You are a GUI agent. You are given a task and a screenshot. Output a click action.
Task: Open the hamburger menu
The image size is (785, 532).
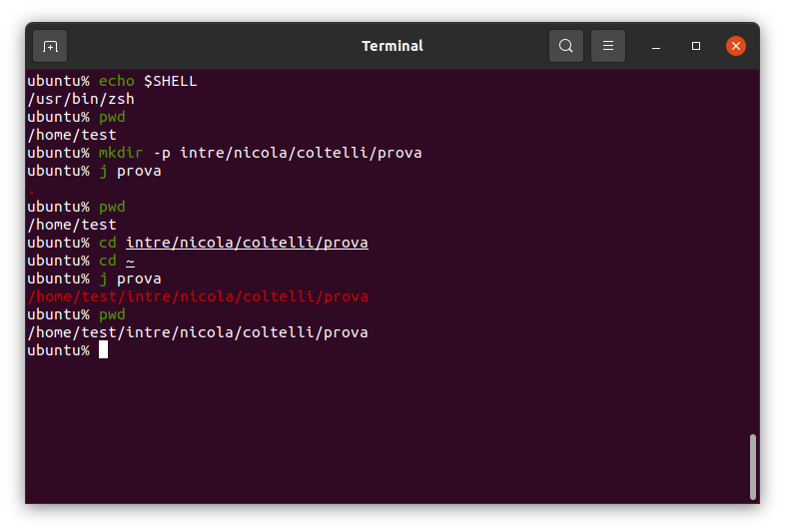coord(608,46)
